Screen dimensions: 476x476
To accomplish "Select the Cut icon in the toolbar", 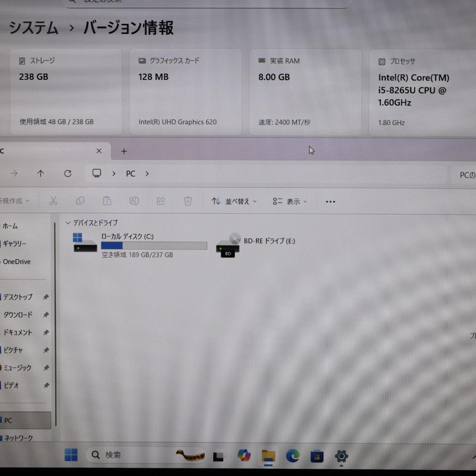I will click(53, 201).
